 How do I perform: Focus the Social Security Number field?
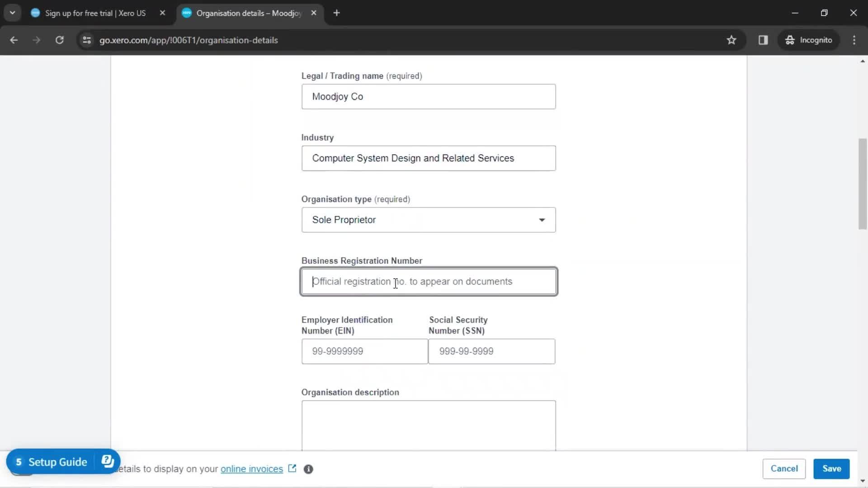click(491, 352)
